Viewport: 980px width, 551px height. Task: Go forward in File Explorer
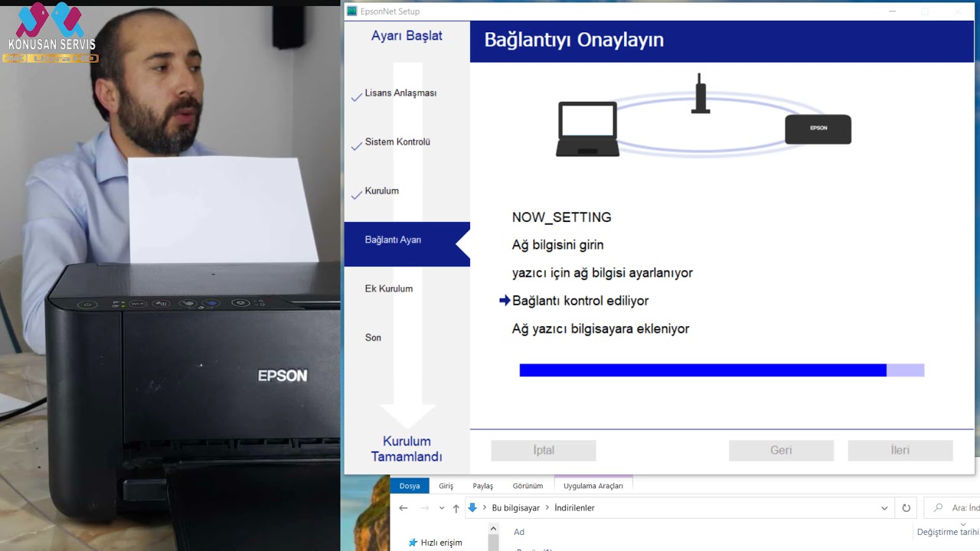coord(424,508)
